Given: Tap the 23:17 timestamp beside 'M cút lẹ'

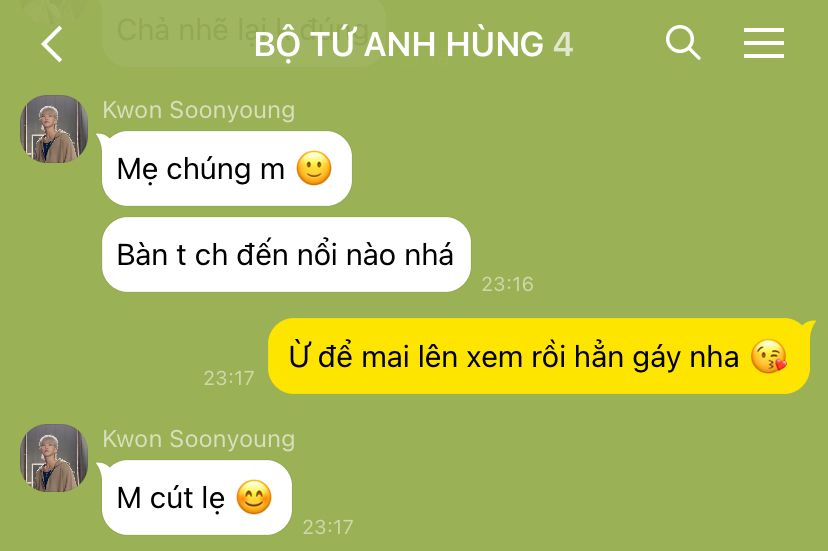Looking at the screenshot, I should point(328,527).
